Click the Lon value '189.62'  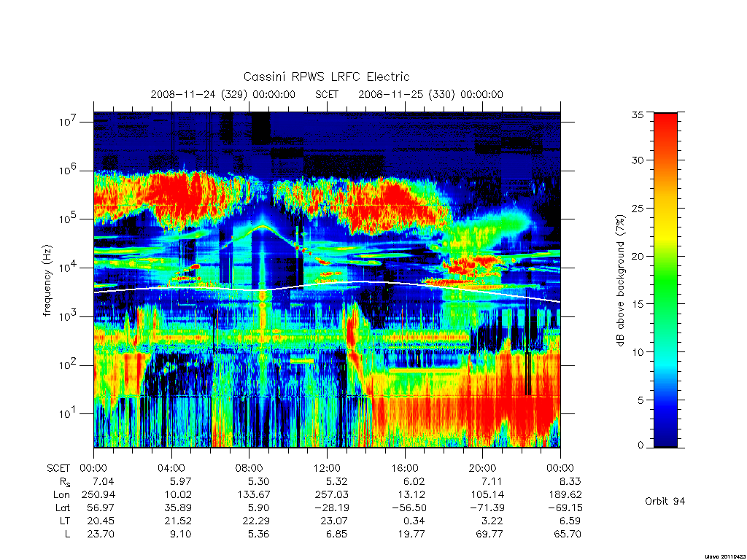[565, 495]
